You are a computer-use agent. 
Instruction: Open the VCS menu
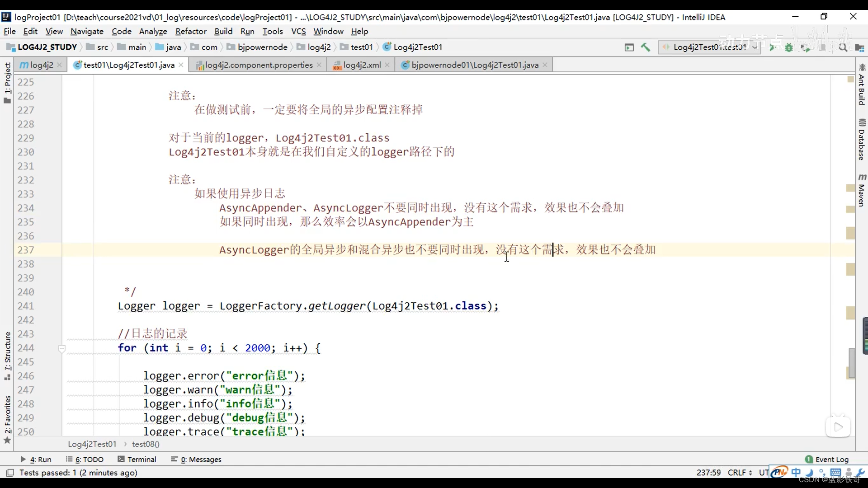[298, 31]
